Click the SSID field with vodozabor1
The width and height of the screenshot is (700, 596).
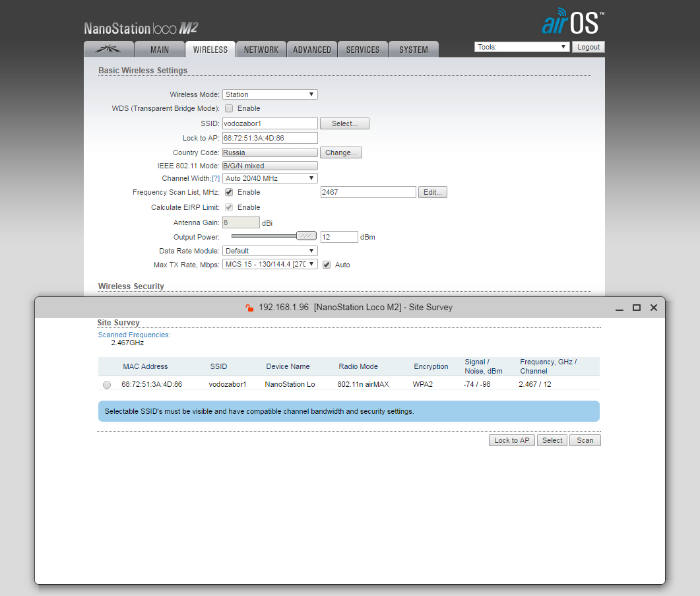click(x=270, y=123)
